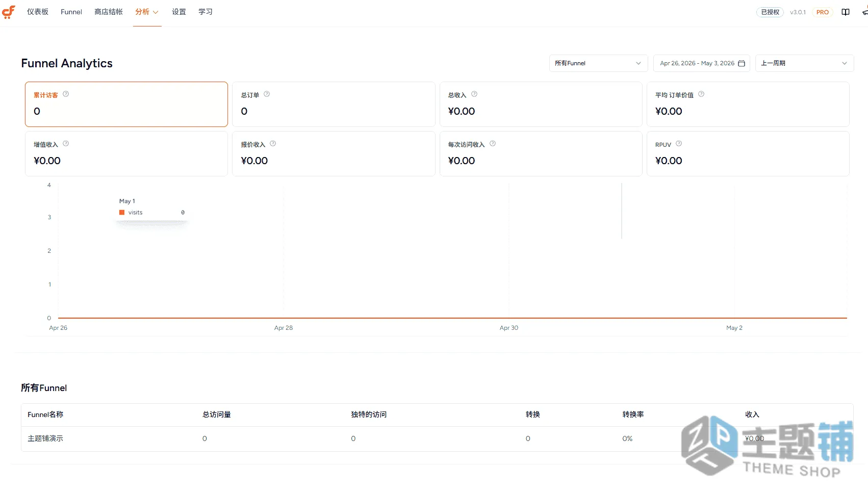Click the 已授权 license badge
The width and height of the screenshot is (868, 493).
(770, 12)
